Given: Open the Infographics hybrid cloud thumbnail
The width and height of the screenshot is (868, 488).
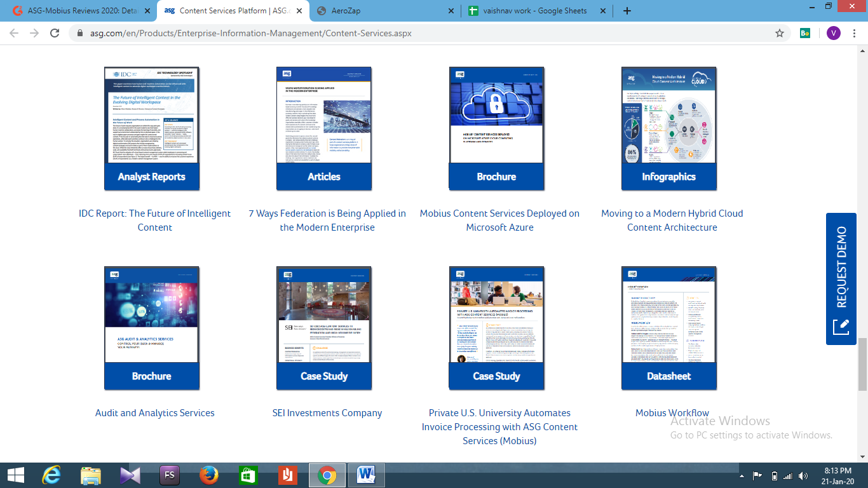Looking at the screenshot, I should pyautogui.click(x=669, y=128).
